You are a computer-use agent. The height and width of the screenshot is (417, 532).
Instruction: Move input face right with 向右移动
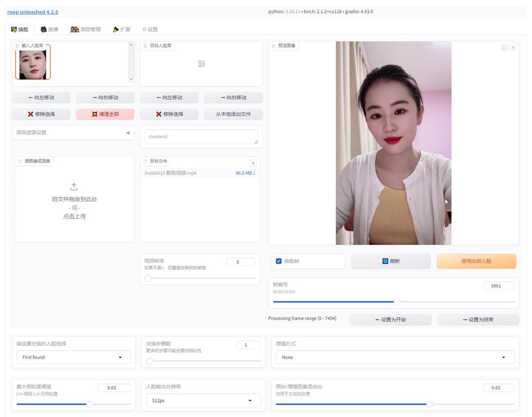click(105, 97)
